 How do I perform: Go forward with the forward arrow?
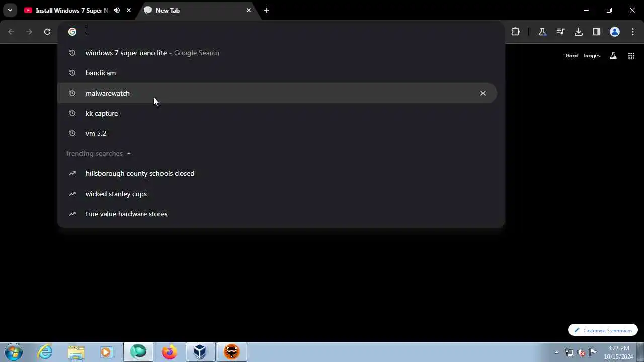(29, 32)
